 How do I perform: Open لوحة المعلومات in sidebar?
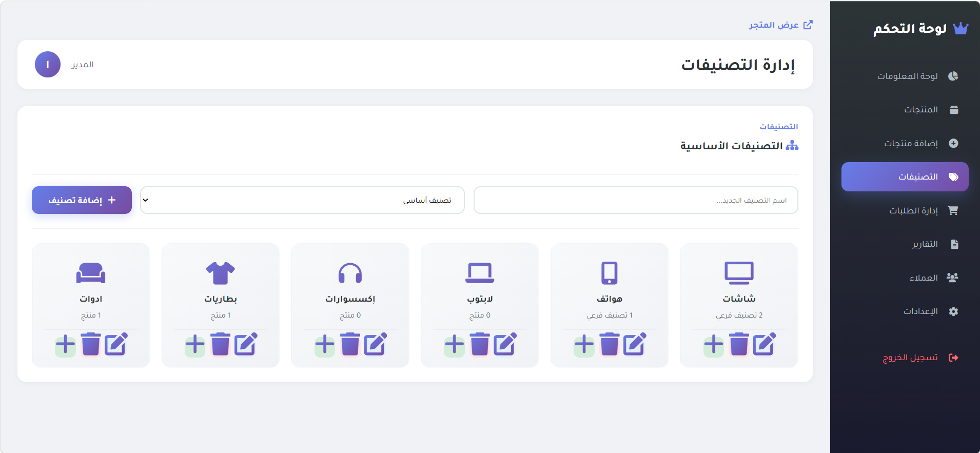pyautogui.click(x=905, y=76)
